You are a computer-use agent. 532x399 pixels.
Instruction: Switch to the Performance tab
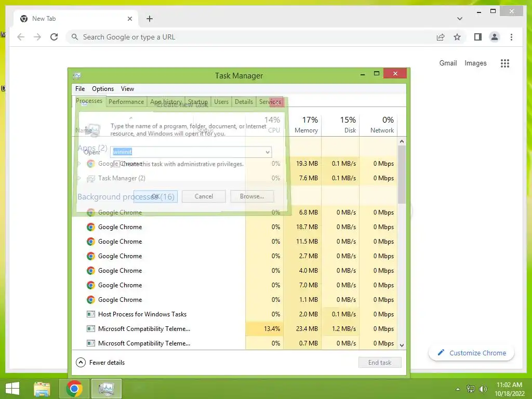pos(126,102)
